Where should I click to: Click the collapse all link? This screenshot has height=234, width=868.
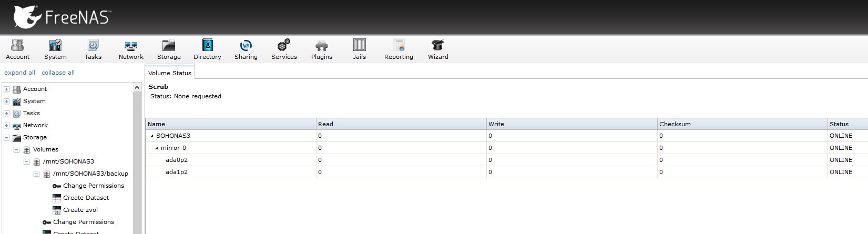[58, 73]
